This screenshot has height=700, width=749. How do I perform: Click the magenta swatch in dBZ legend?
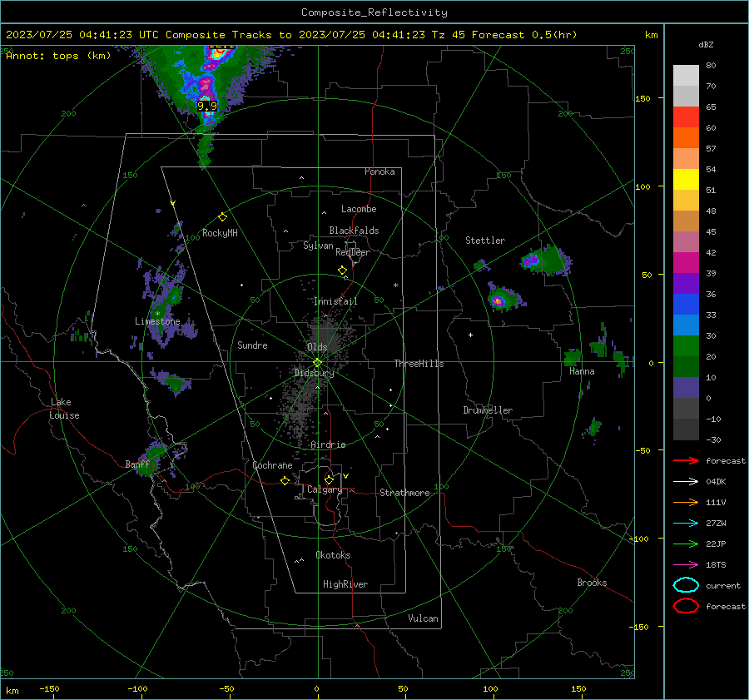point(686,262)
